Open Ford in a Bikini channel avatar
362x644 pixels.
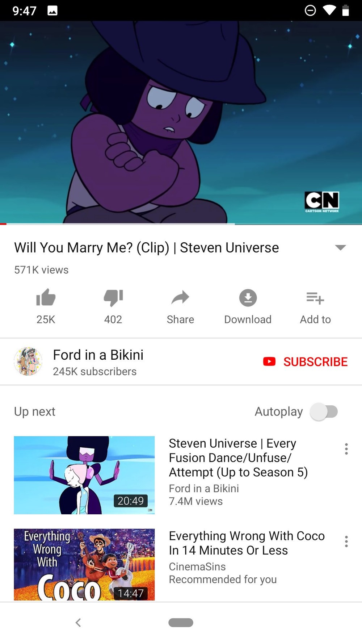28,361
